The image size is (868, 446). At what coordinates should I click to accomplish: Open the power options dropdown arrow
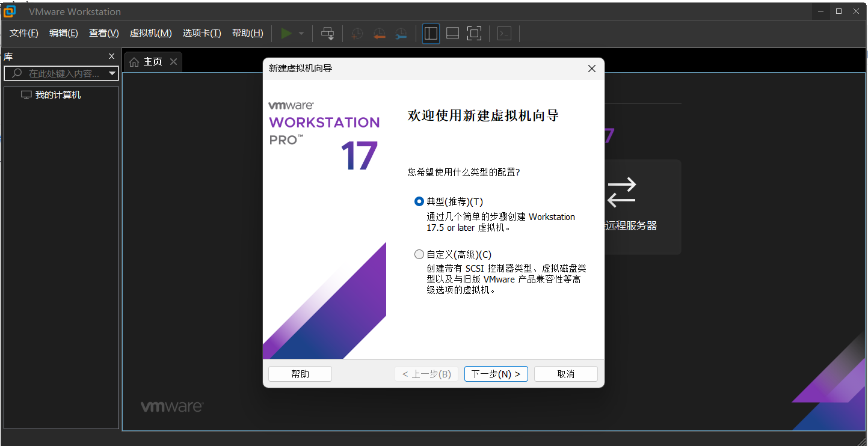(x=301, y=34)
